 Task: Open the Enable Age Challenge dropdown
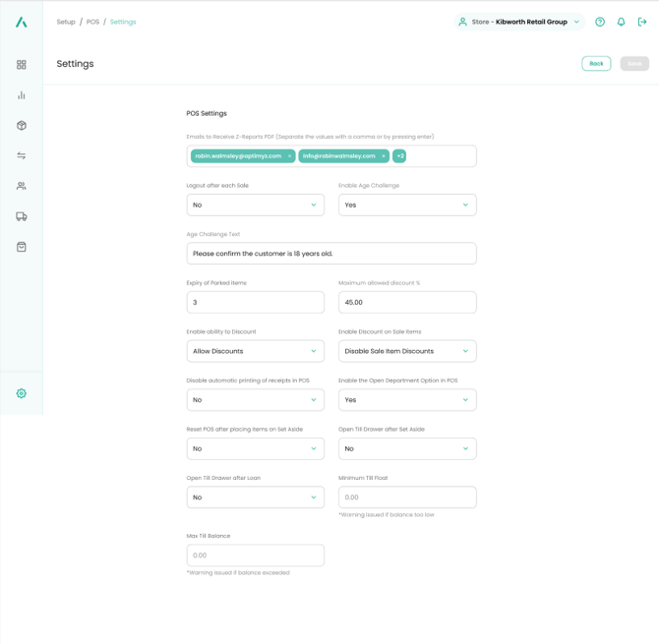point(407,205)
